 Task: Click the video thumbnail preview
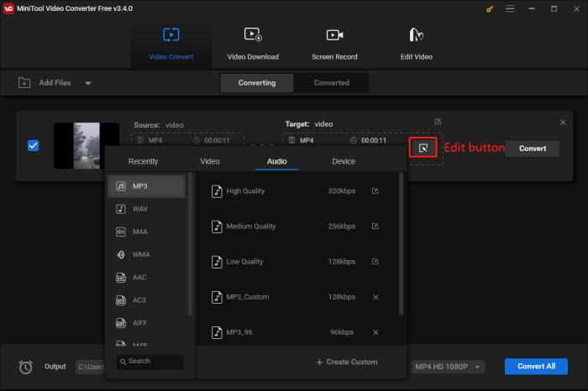[87, 146]
